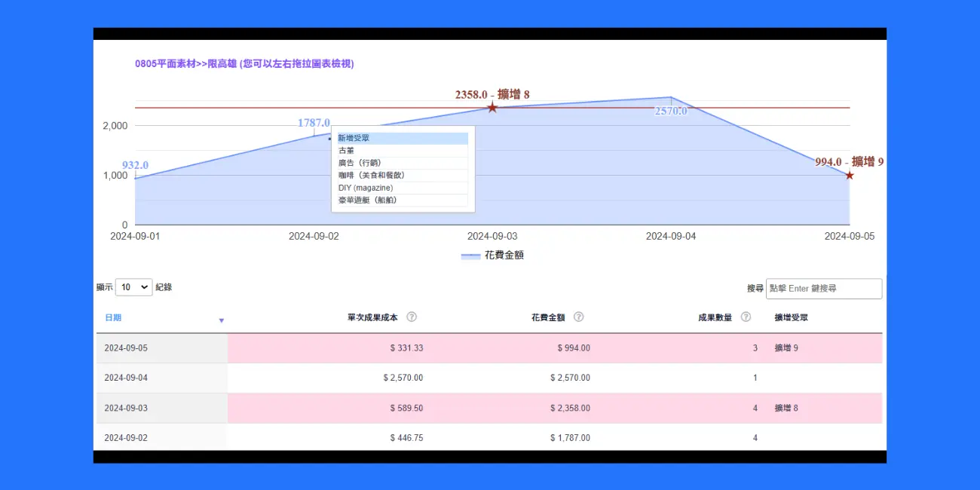The height and width of the screenshot is (490, 980).
Task: Click the chart title 0805平面素材>>限高雄
Action: click(244, 64)
